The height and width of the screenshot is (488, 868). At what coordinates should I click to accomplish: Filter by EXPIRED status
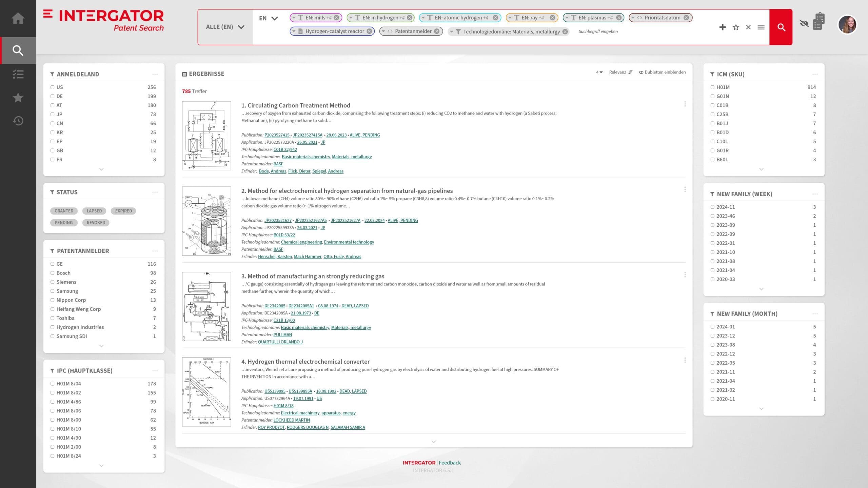click(x=123, y=211)
